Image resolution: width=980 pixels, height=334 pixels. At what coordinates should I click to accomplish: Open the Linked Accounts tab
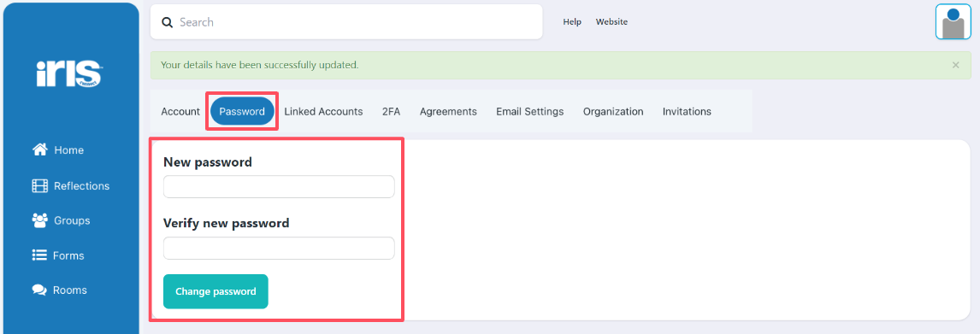[x=323, y=111]
